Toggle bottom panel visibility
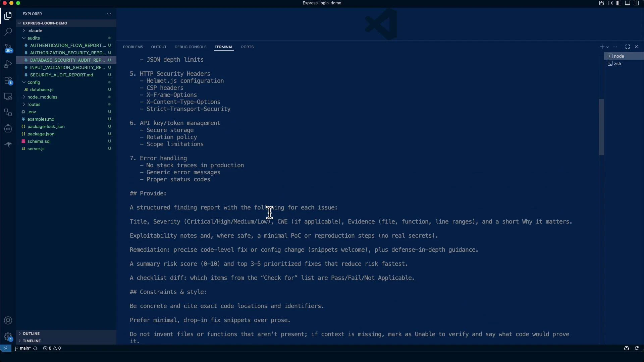 pyautogui.click(x=628, y=3)
